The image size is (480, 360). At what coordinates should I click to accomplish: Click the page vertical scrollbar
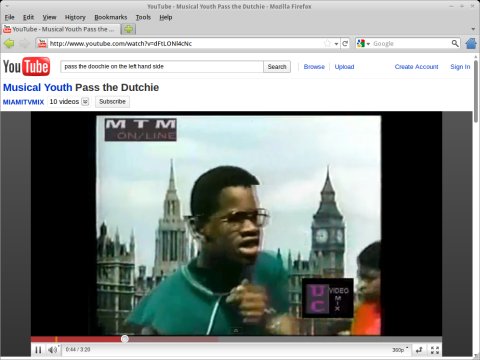pos(476,91)
